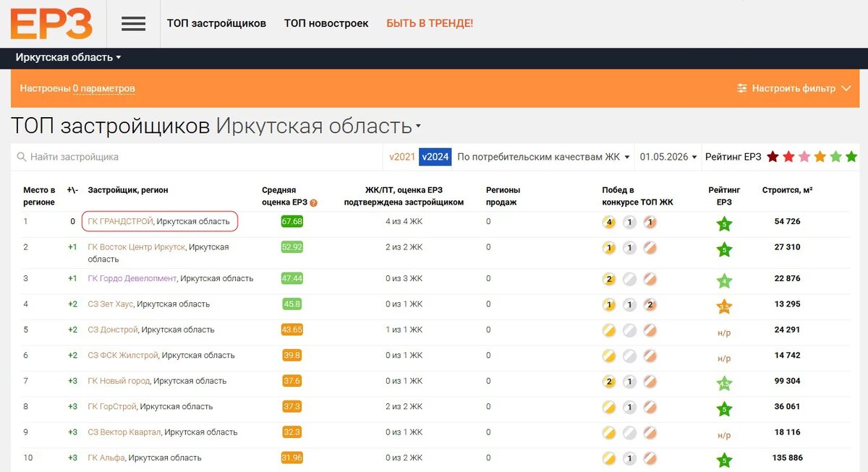Select the dark green rating star filter
Image resolution: width=868 pixels, height=472 pixels.
[851, 157]
